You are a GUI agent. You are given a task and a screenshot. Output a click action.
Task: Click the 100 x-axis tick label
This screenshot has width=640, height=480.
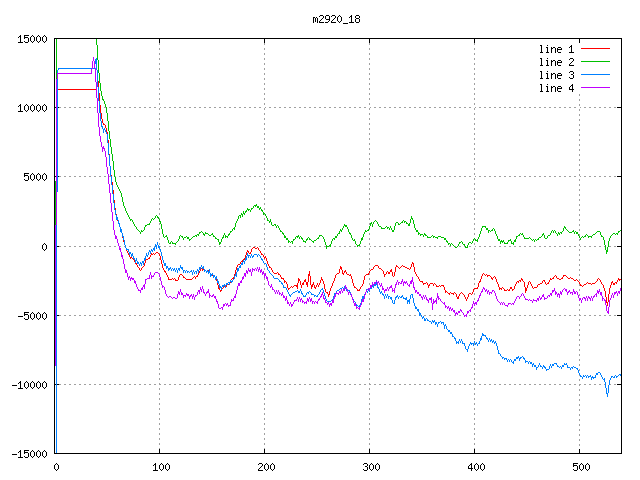click(160, 467)
